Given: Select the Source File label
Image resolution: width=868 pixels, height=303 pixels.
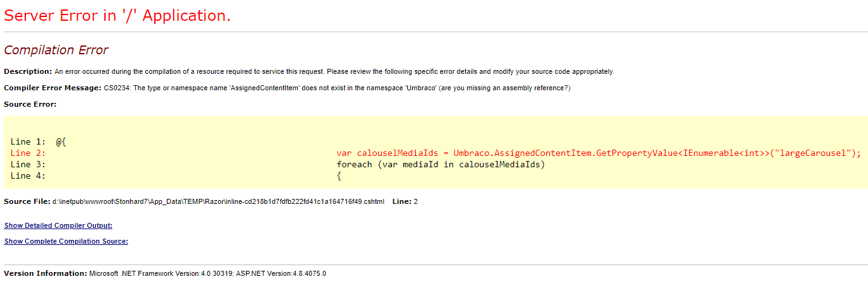Looking at the screenshot, I should point(27,201).
